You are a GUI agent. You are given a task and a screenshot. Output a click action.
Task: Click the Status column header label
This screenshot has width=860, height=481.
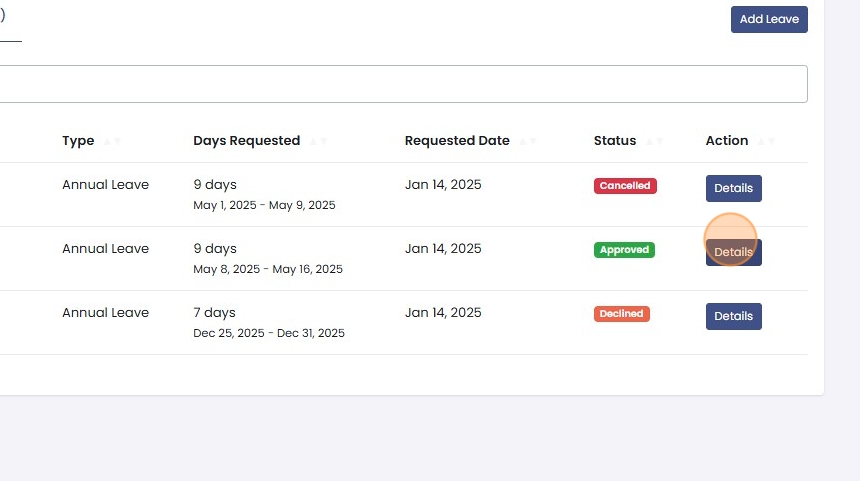click(615, 141)
